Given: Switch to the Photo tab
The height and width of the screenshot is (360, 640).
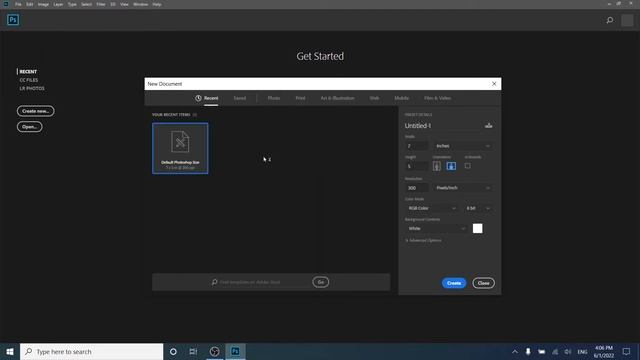Looking at the screenshot, I should [274, 98].
